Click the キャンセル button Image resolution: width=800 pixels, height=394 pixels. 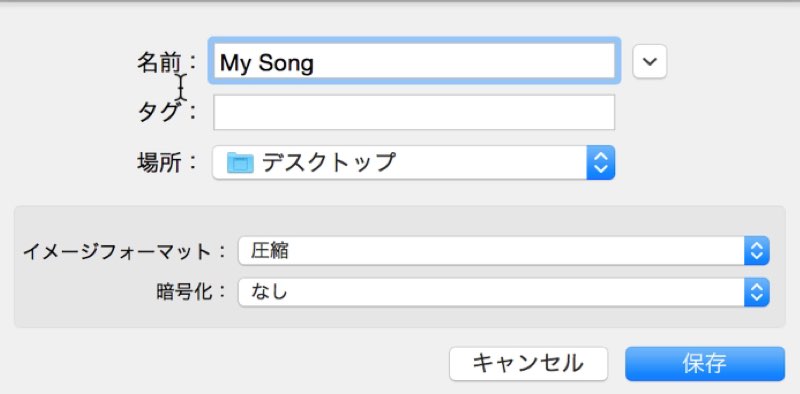529,364
